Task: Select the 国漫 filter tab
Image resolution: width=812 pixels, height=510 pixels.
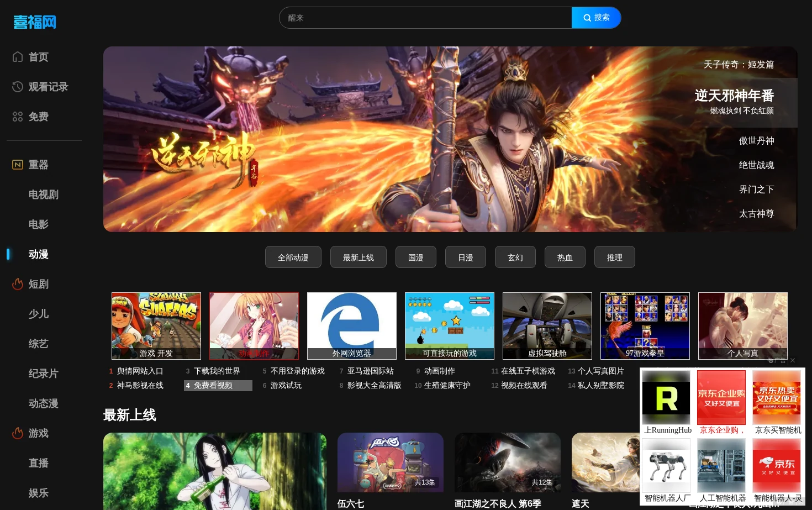Action: pos(416,257)
